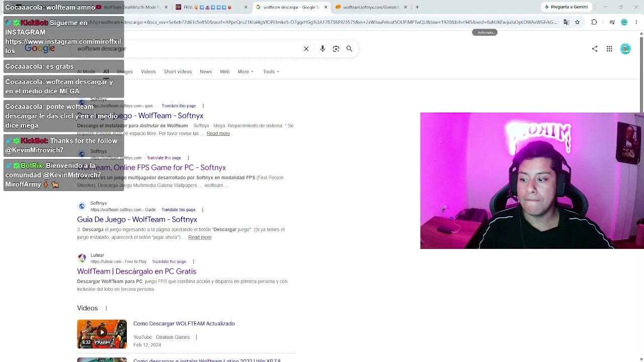The width and height of the screenshot is (644, 362).
Task: Translate this page link for Guia De Juego
Action: point(178,210)
